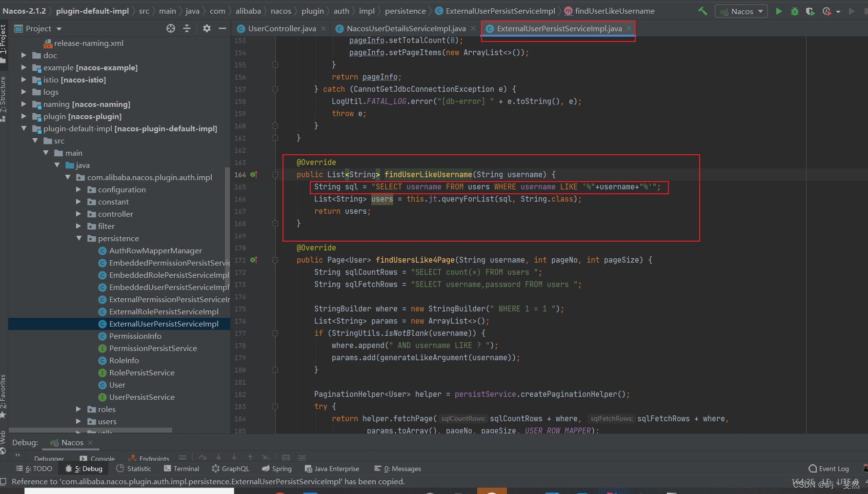Collapse the persistence package
The image size is (868, 494).
[x=79, y=238]
